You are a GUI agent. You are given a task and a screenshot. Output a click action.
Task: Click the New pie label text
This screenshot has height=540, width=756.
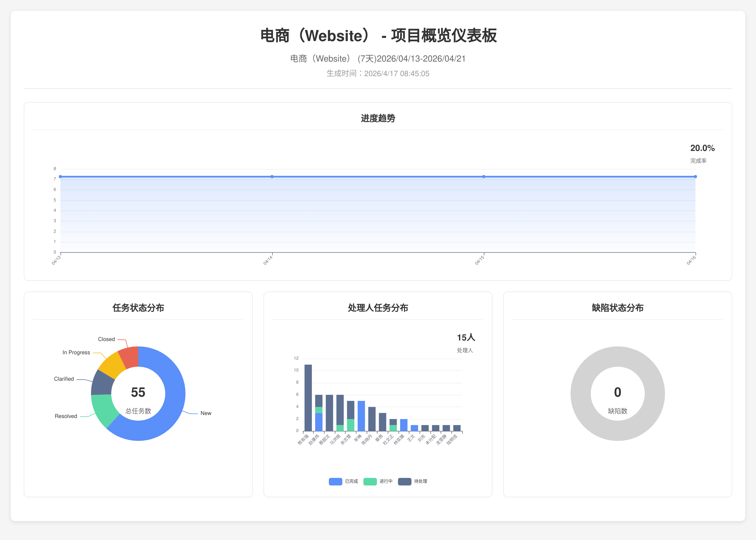pyautogui.click(x=206, y=413)
